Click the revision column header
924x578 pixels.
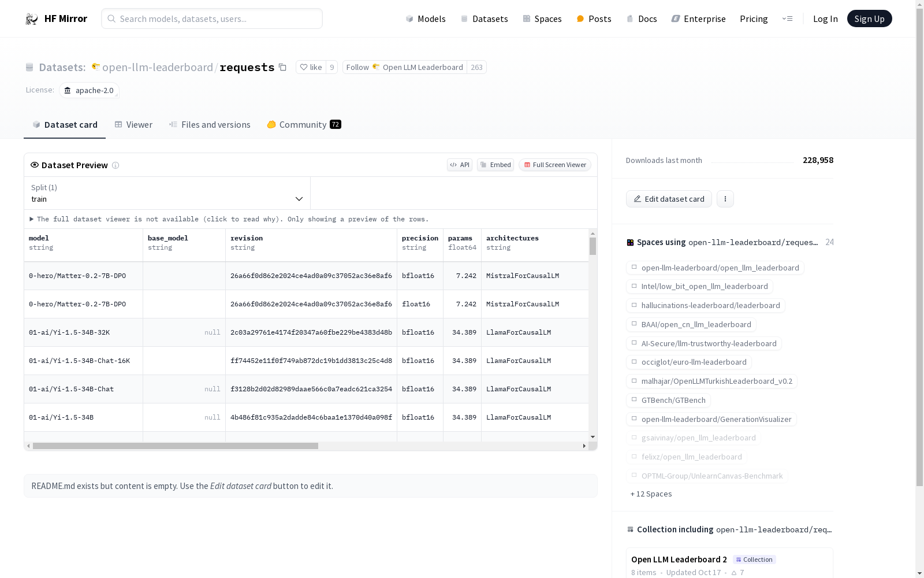[311, 245]
